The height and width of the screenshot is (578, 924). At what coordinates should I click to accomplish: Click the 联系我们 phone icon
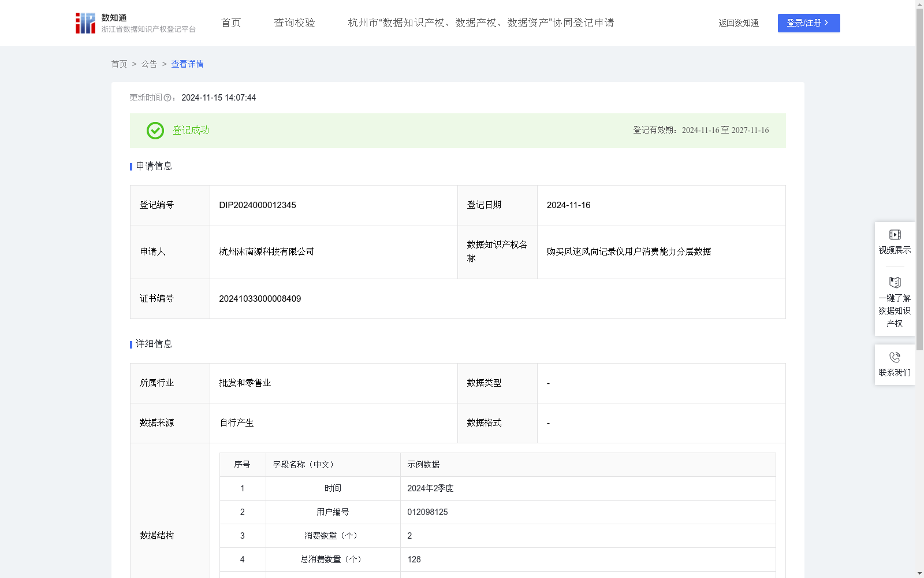point(895,358)
